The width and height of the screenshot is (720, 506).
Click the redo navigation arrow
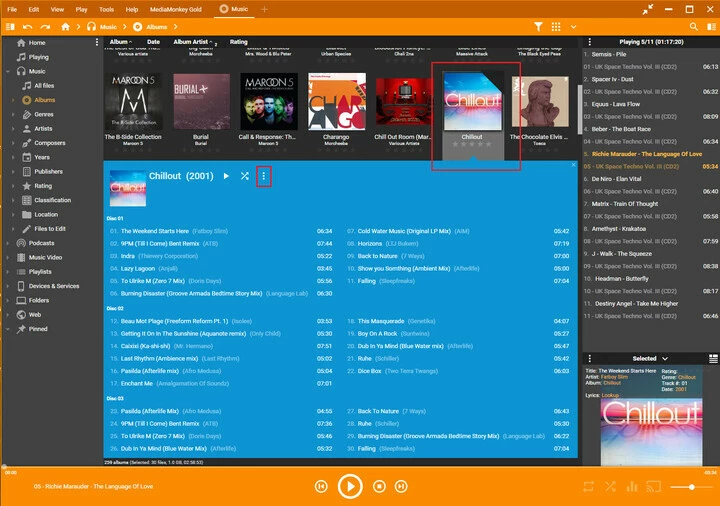coord(45,27)
